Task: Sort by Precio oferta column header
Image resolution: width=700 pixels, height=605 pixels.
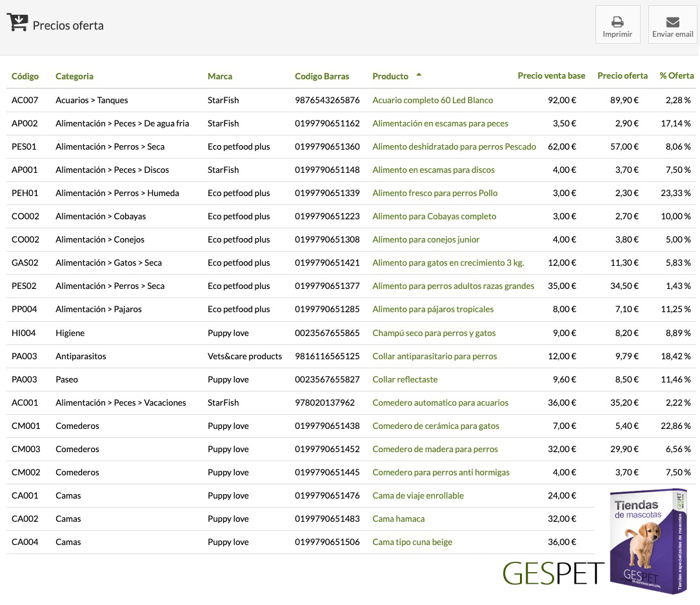Action: (622, 75)
